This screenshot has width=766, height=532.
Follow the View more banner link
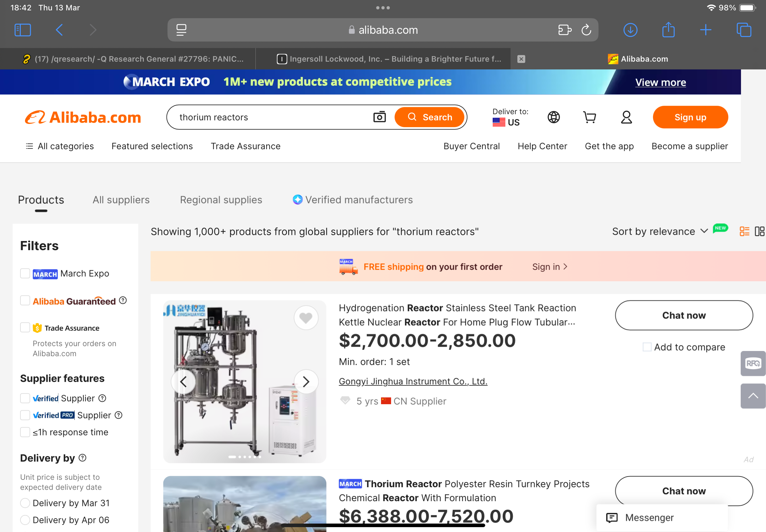pos(660,82)
